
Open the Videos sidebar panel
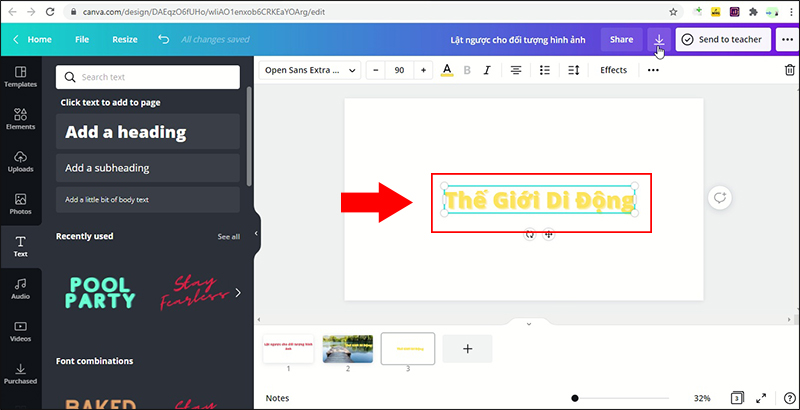point(20,331)
